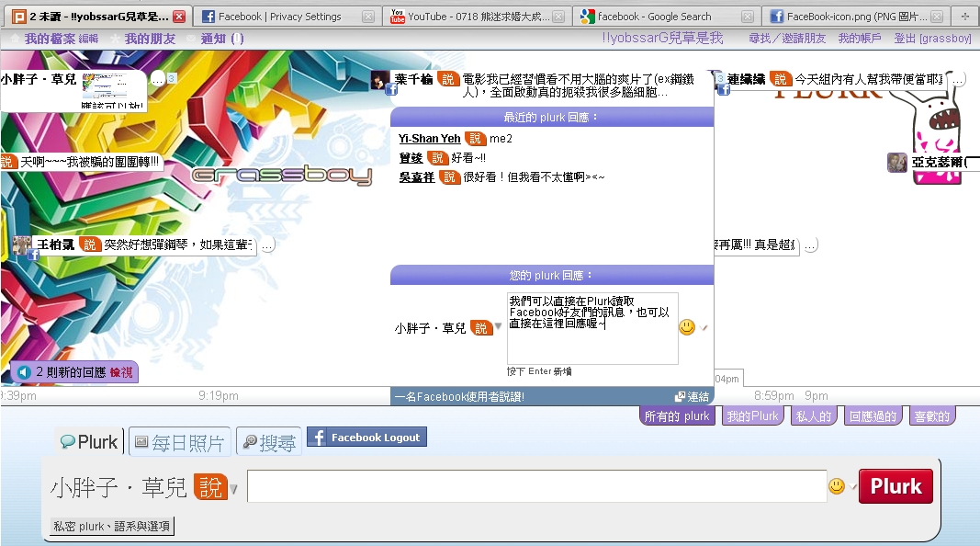
Task: Open emoticon picker for main post
Action: [x=836, y=486]
